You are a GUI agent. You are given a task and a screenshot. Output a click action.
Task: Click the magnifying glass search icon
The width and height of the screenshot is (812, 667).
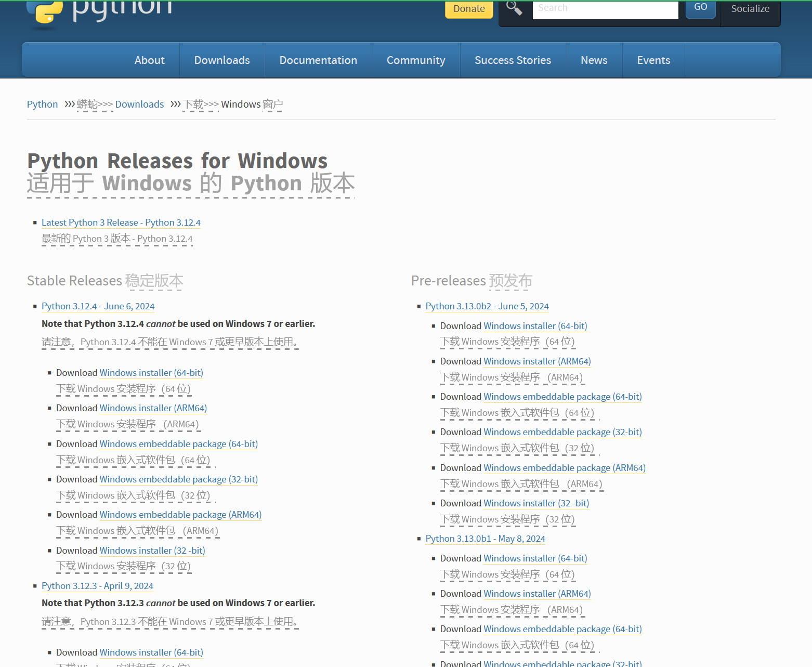514,8
